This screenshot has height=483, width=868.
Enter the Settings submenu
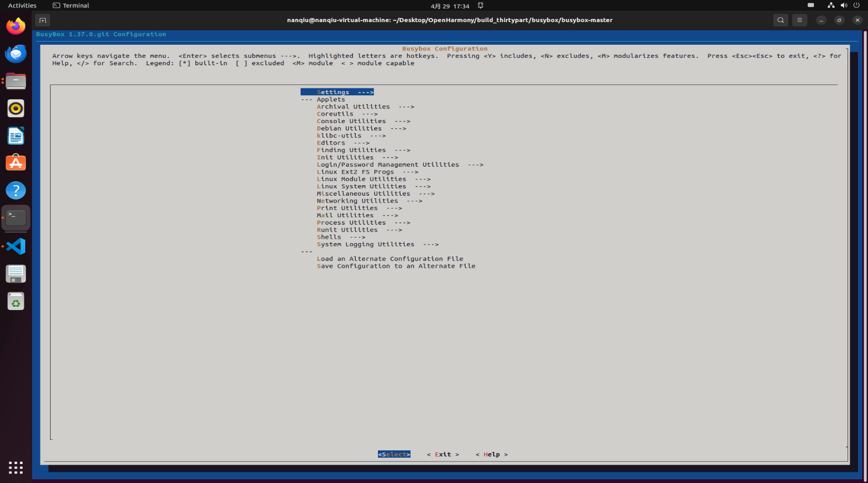[337, 92]
